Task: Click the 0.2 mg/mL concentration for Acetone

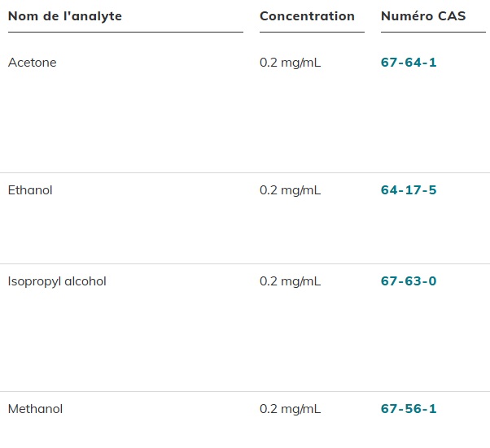Action: [290, 63]
